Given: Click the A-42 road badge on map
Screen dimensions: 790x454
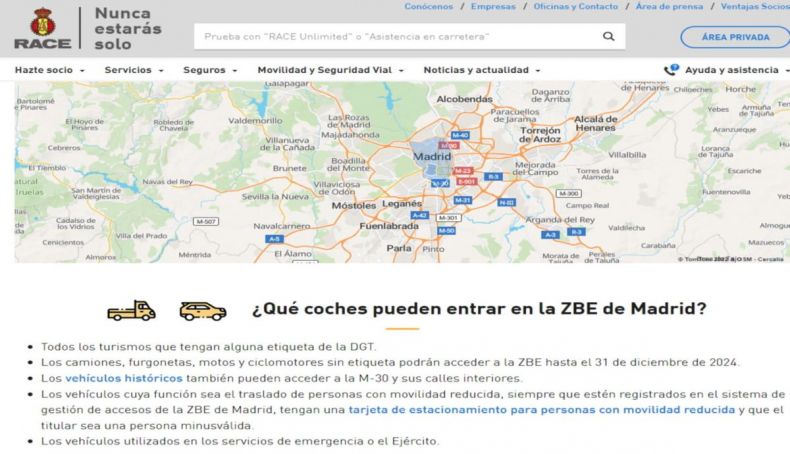Looking at the screenshot, I should point(420,215).
